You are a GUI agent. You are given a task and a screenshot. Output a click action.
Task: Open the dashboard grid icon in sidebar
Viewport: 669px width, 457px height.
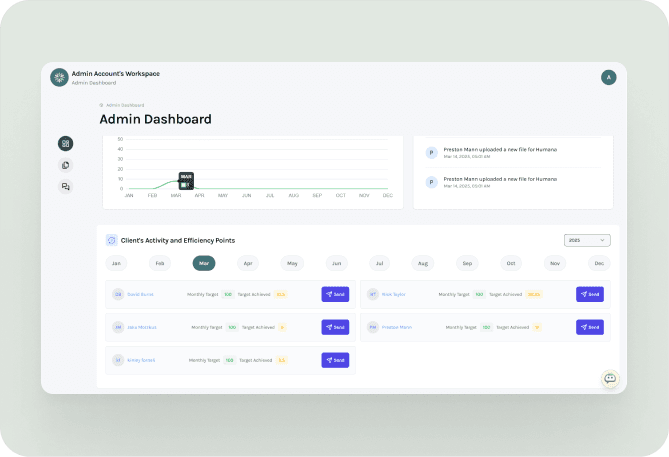pyautogui.click(x=65, y=143)
